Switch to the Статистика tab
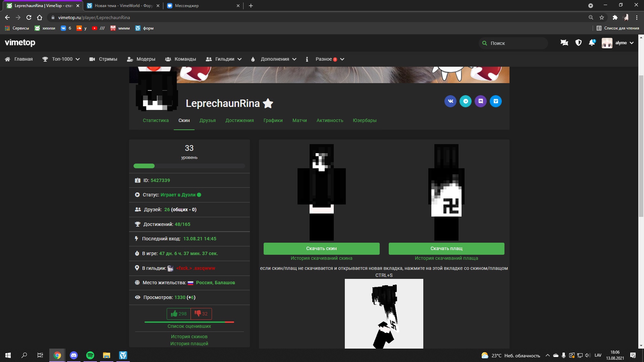This screenshot has width=644, height=362. [x=156, y=120]
